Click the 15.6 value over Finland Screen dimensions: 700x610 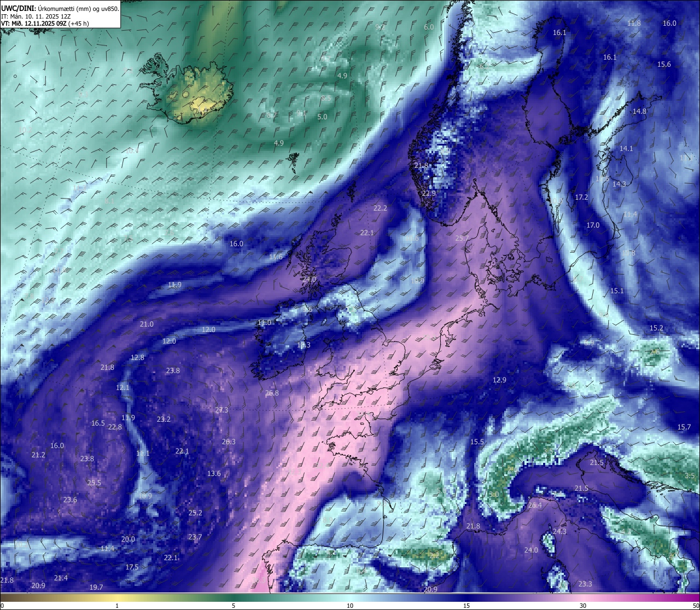pos(664,65)
